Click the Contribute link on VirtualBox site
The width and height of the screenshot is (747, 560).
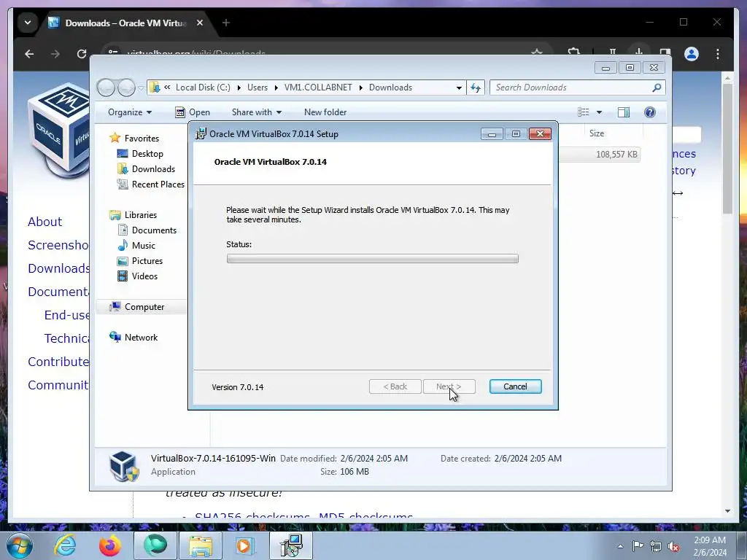[58, 362]
